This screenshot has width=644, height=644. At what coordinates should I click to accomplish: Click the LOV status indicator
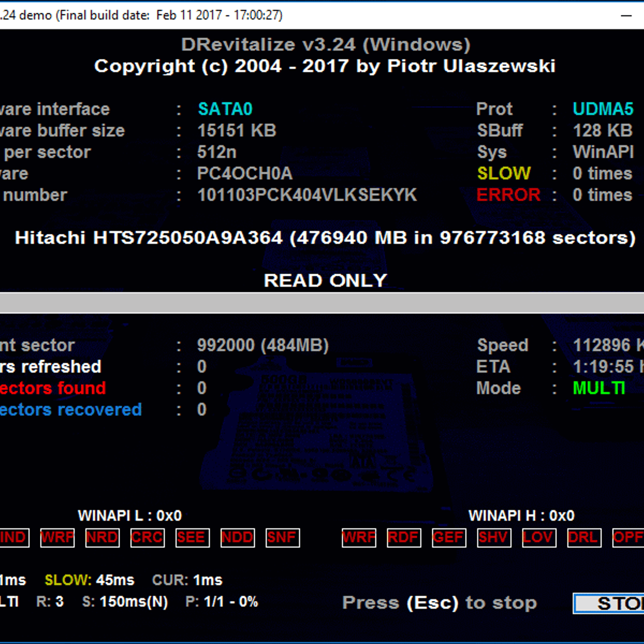pos(539,538)
